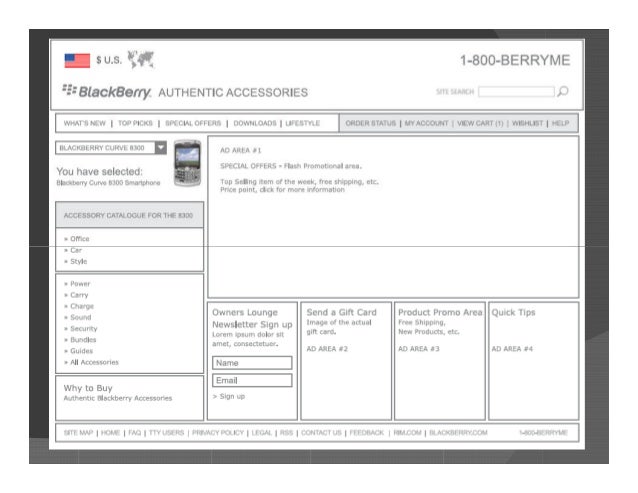Image resolution: width=638 pixels, height=493 pixels.
Task: Click the 1-800-BERRYME header phone number
Action: click(515, 60)
